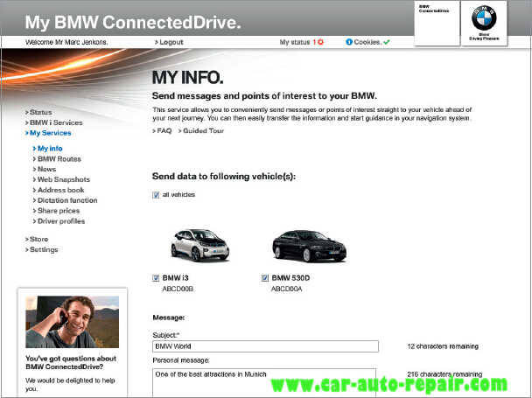
Task: Click into the Subject field
Action: [x=265, y=346]
